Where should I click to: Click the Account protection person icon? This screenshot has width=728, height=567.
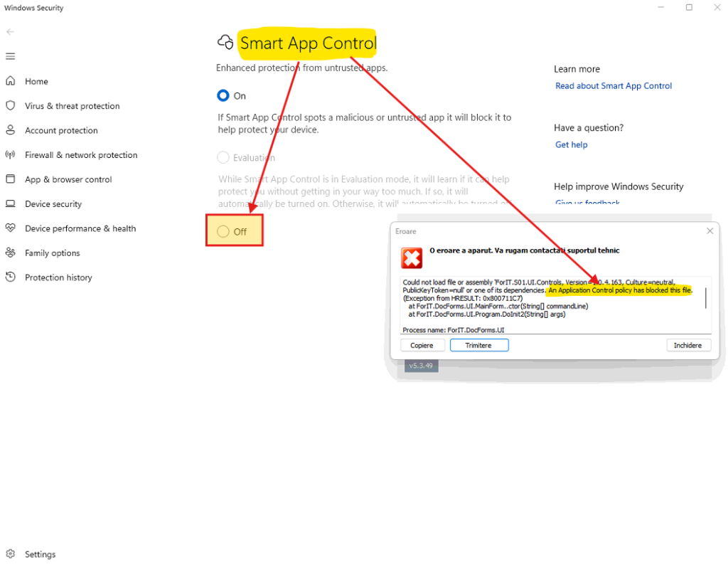(x=10, y=130)
